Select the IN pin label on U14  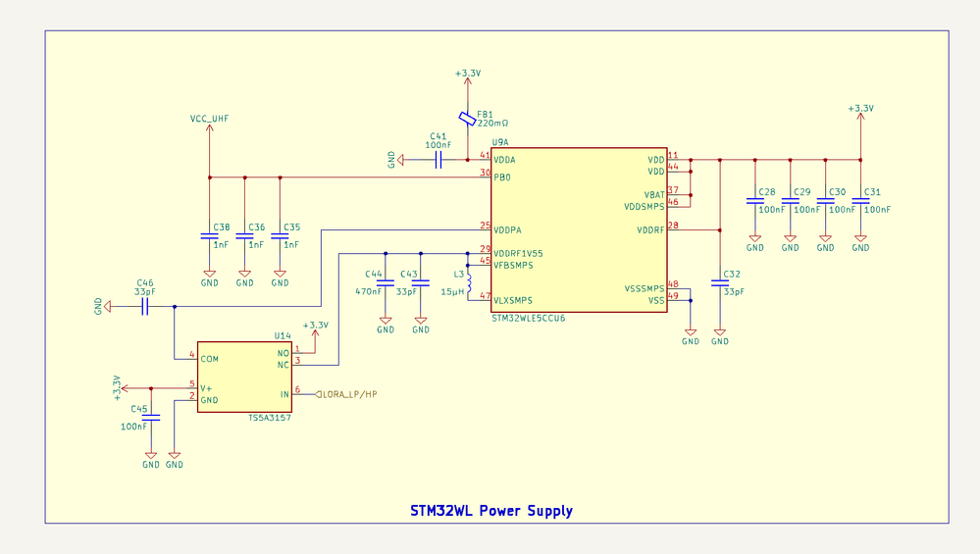pos(284,394)
